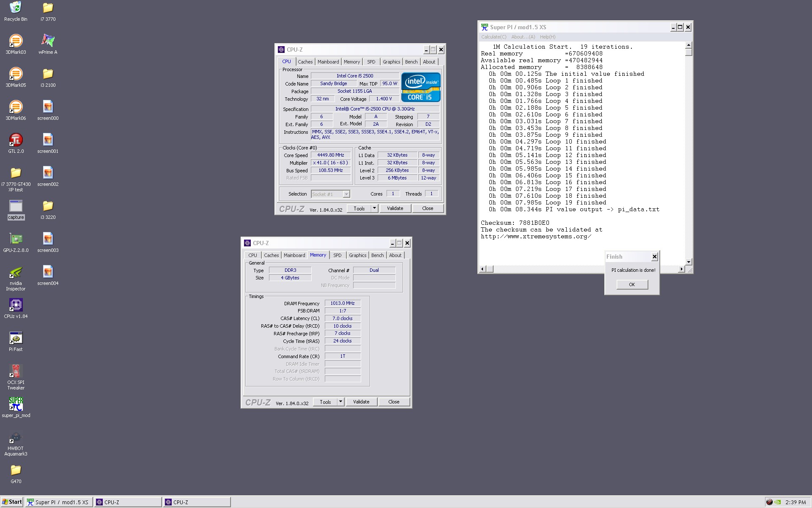Activate the first CPU-Z taskbar button
The height and width of the screenshot is (508, 812).
(128, 502)
